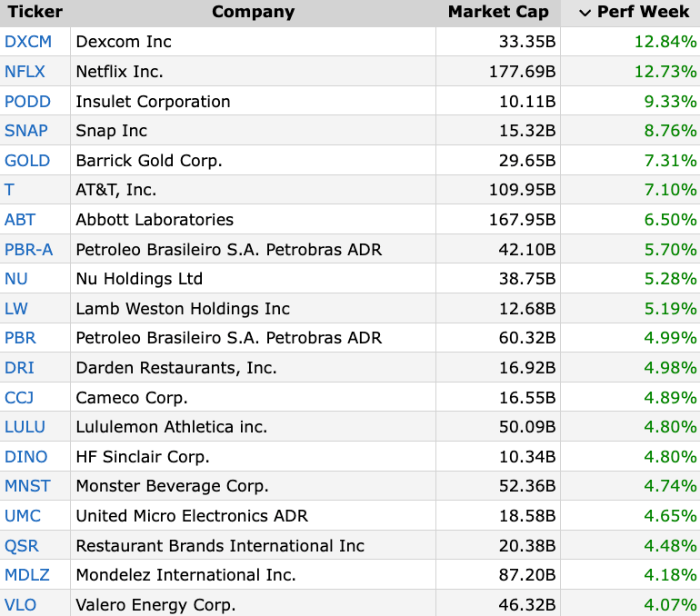Click Dexcom's 12.84% weekly performance value
Viewport: 700px width, 616px height.
(x=665, y=42)
